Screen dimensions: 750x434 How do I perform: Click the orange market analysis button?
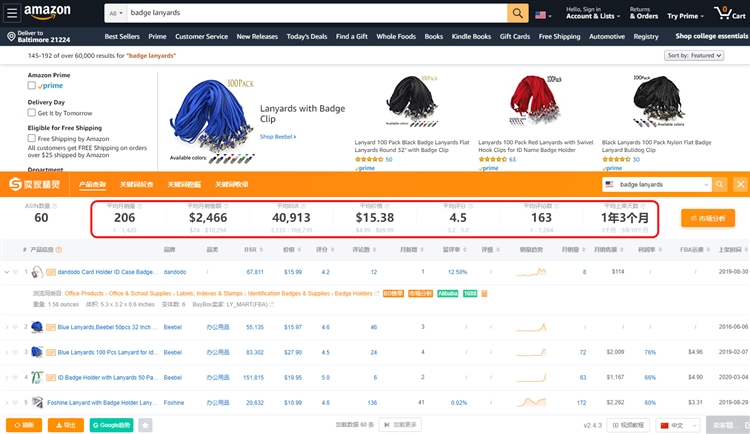point(708,218)
